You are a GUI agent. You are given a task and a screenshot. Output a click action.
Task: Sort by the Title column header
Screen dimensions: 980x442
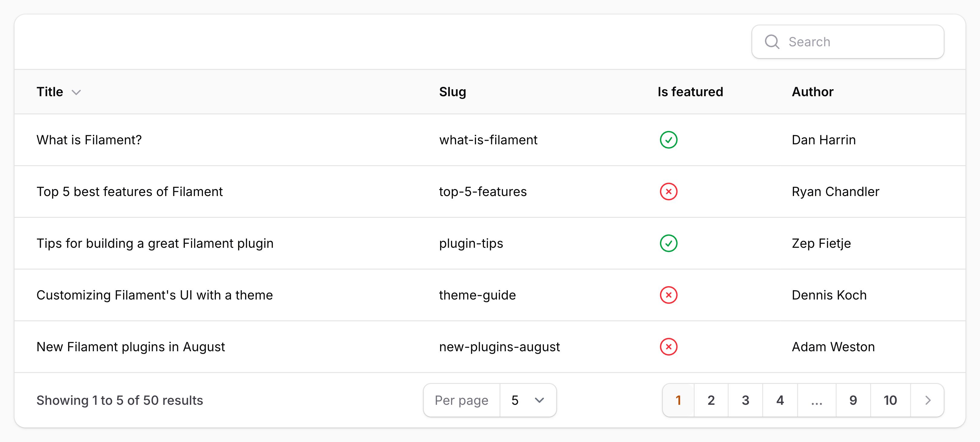[50, 92]
